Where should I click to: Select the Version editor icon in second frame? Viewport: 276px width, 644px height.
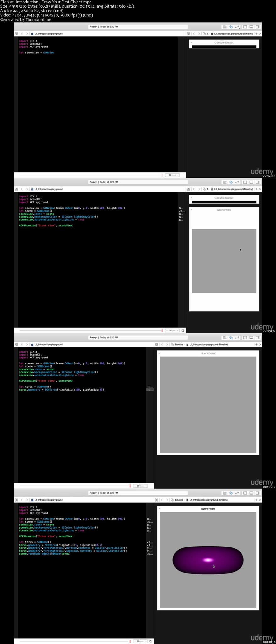click(x=237, y=182)
